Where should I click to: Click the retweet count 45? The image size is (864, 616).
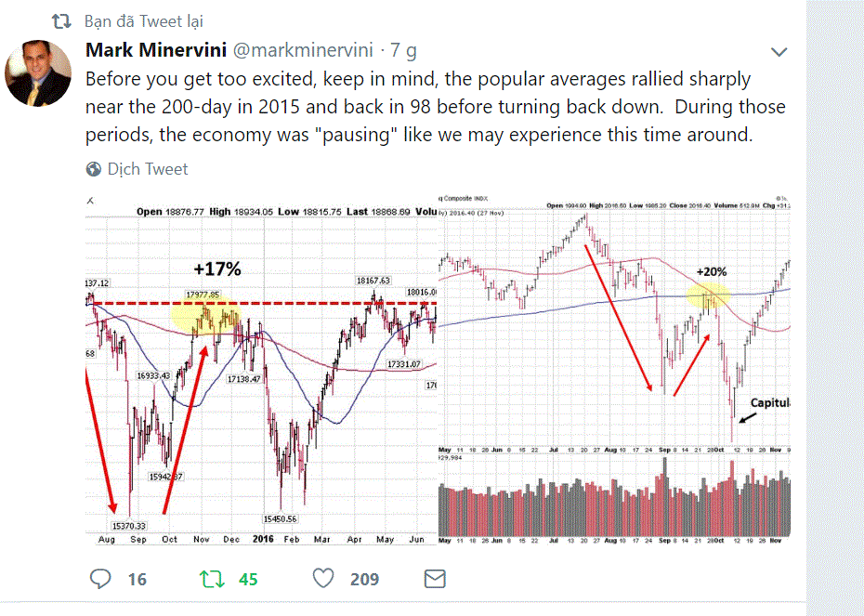pyautogui.click(x=248, y=580)
